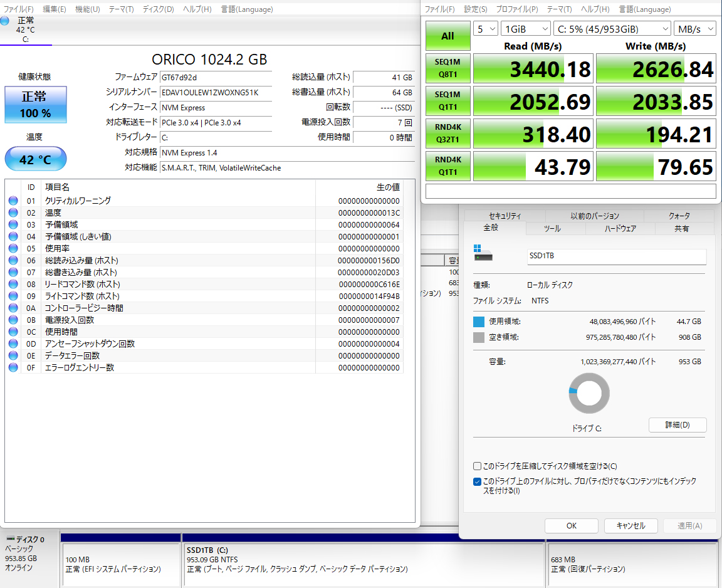
Task: Open CrystalDiskMark 設定(S) menu
Action: point(475,9)
